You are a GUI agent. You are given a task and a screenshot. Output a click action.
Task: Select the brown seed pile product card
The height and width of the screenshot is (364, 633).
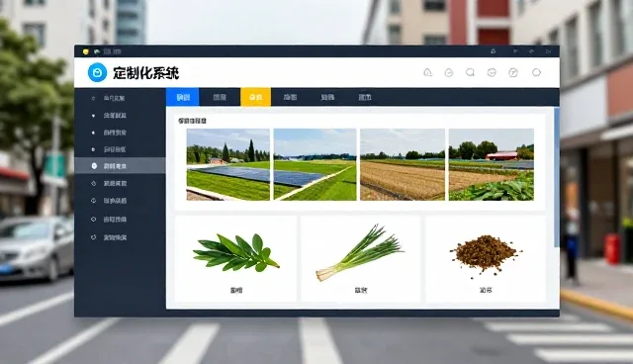(486, 259)
